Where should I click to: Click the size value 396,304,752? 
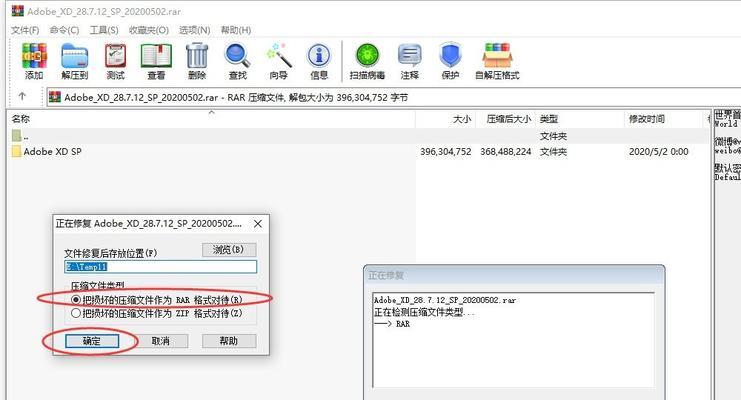pyautogui.click(x=446, y=152)
